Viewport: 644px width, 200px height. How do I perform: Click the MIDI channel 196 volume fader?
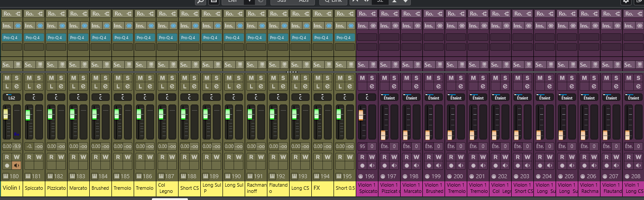coord(361,115)
